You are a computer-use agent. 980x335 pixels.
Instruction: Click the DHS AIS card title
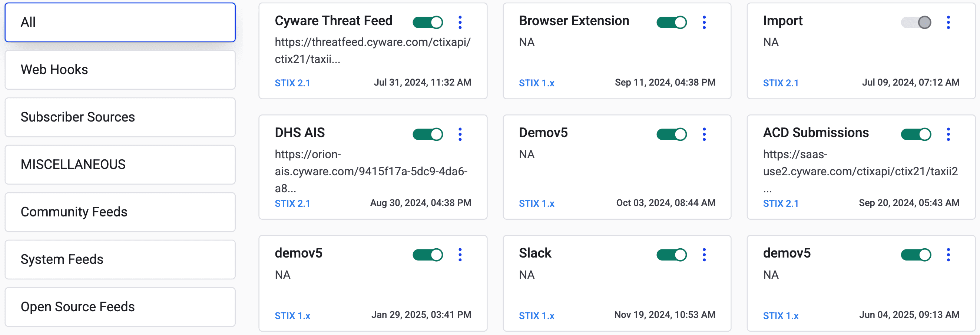coord(300,133)
